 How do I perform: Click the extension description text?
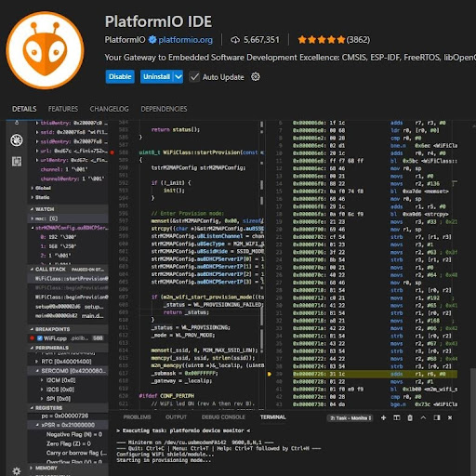[290, 58]
